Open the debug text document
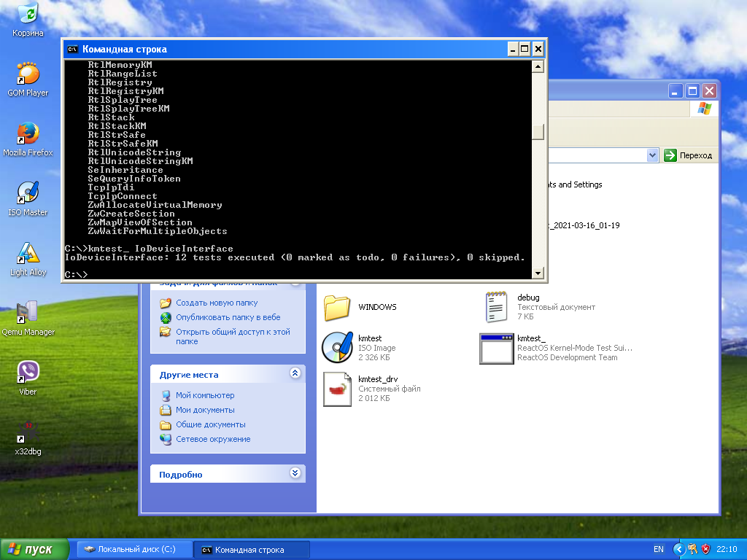747x560 pixels. 496,306
